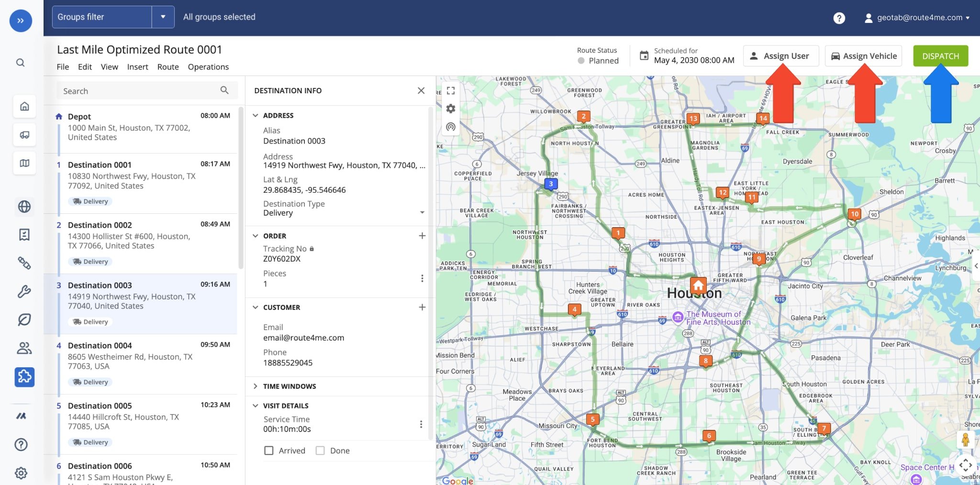Open the home icon in the sidebar

(24, 106)
